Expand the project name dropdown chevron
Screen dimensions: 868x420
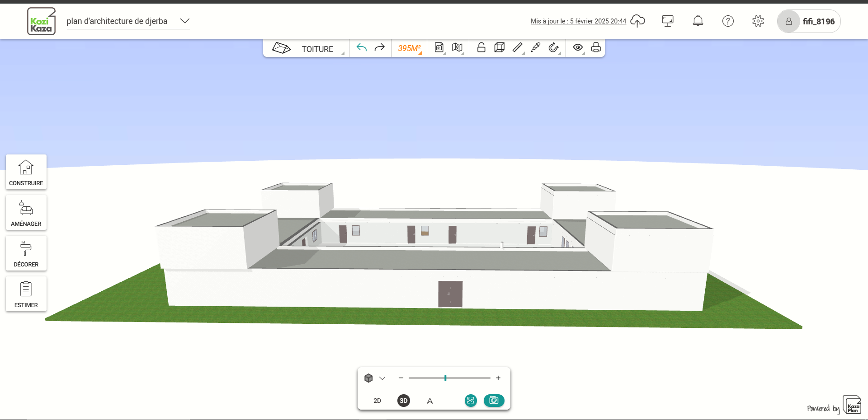point(184,21)
